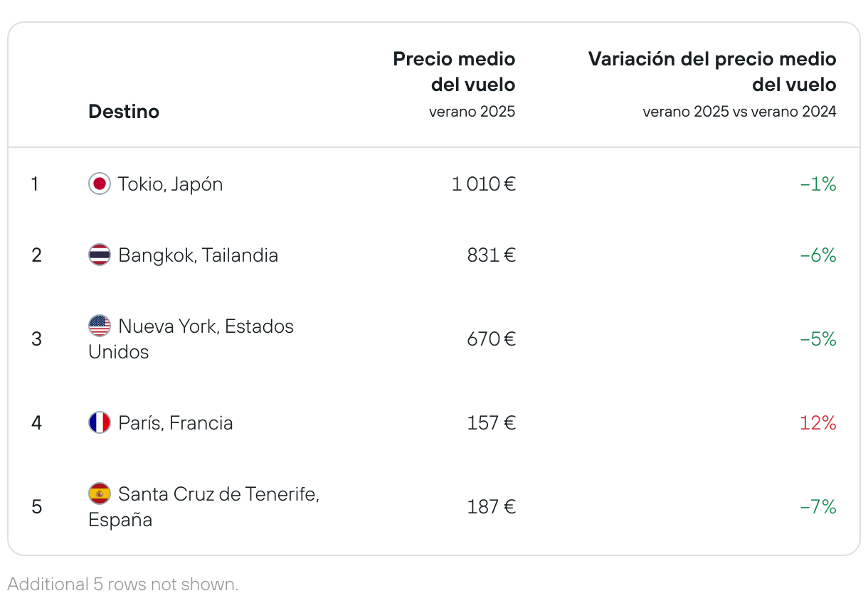Click the París, Francia destination
This screenshot has width=868, height=603.
(176, 423)
